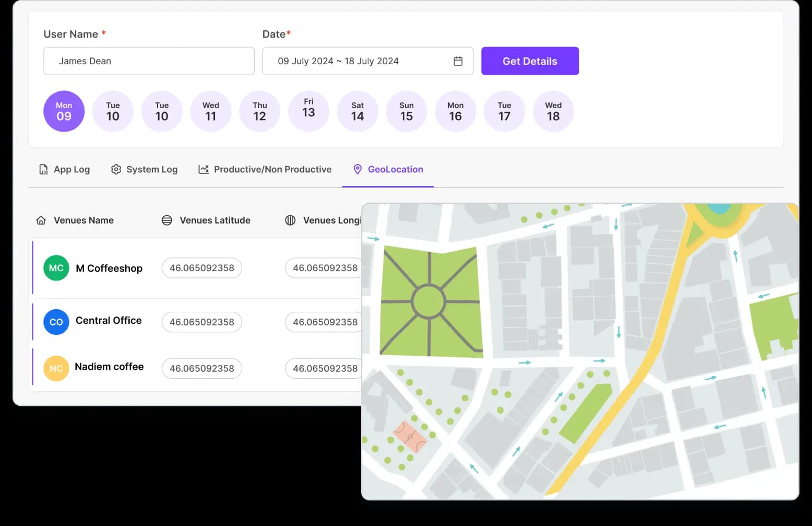Click the System Log gear icon

click(x=116, y=169)
